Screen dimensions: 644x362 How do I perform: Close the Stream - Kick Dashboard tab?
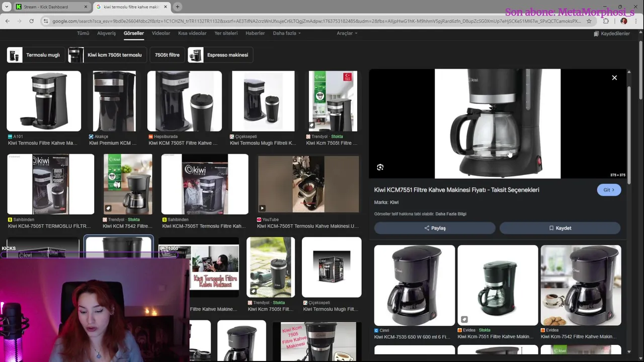point(86,7)
